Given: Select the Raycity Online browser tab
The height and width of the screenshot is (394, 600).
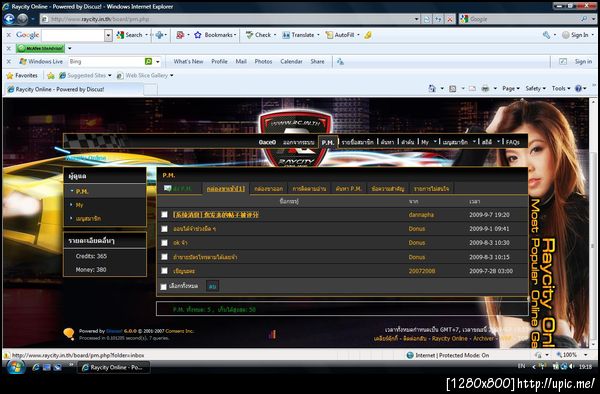Looking at the screenshot, I should tap(74, 89).
